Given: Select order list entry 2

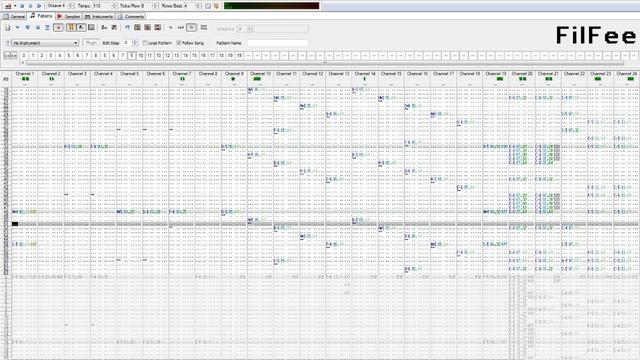Looking at the screenshot, I should tap(42, 56).
